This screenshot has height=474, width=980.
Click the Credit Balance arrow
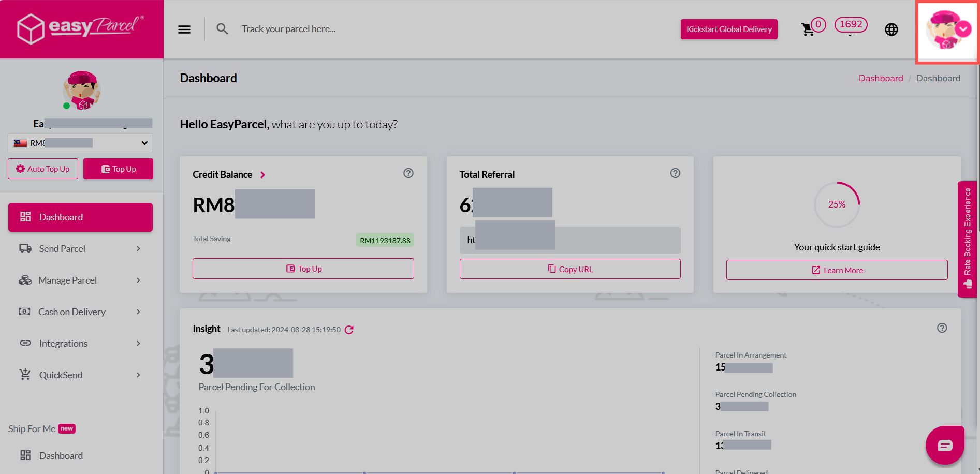262,175
